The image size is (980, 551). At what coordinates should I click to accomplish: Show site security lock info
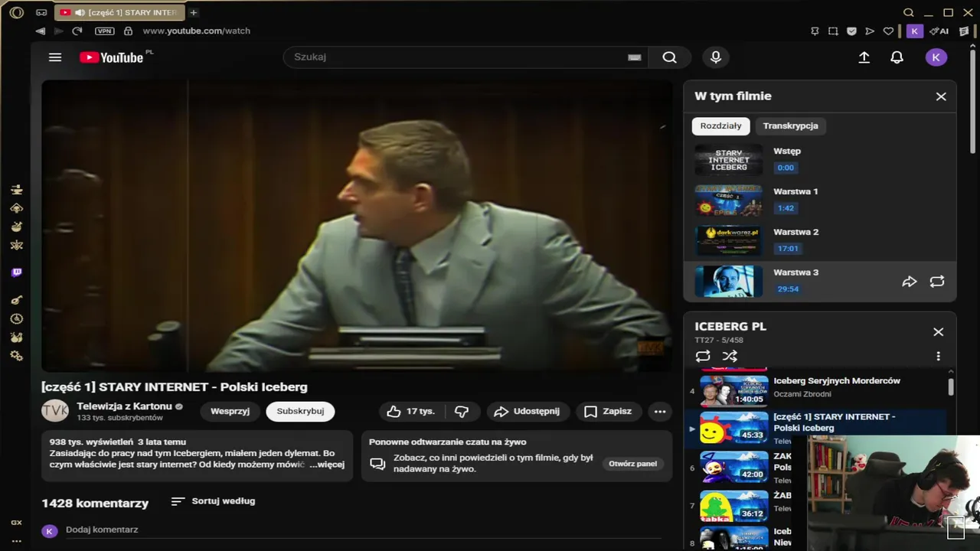coord(128,31)
